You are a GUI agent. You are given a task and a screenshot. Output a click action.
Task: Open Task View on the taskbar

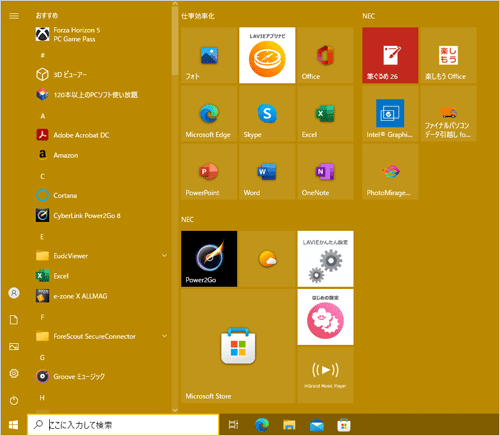tap(233, 425)
